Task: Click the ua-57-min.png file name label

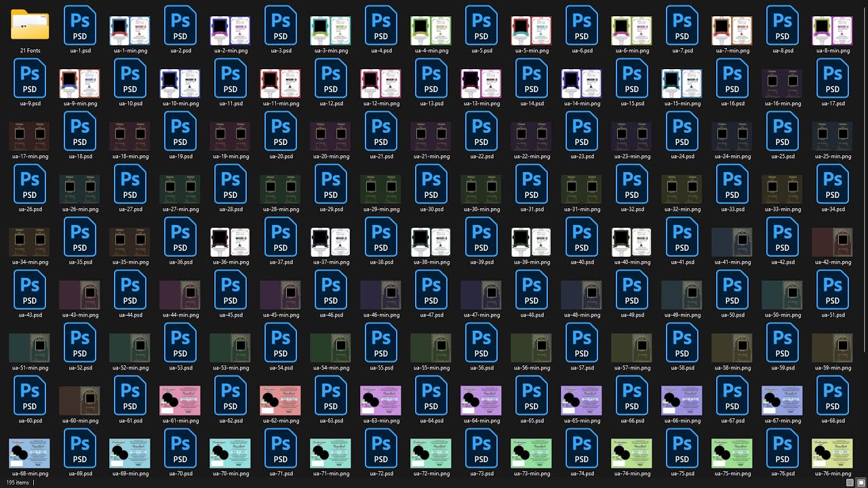Action: (632, 368)
